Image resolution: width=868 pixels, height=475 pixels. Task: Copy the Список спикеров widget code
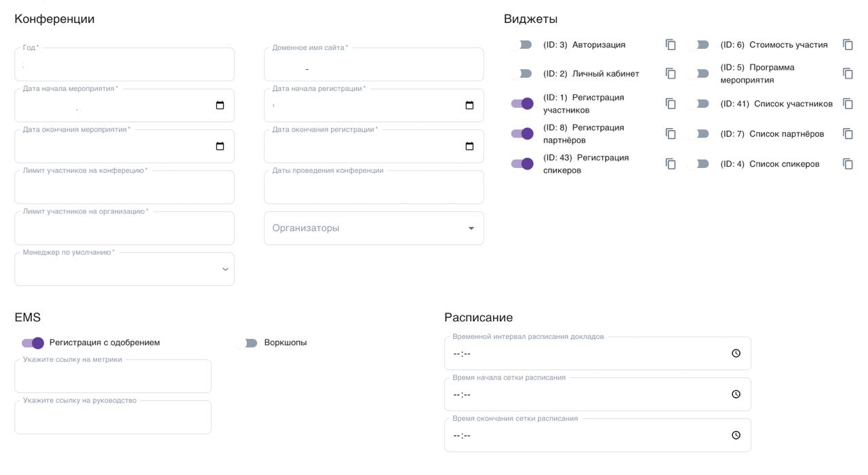(848, 164)
